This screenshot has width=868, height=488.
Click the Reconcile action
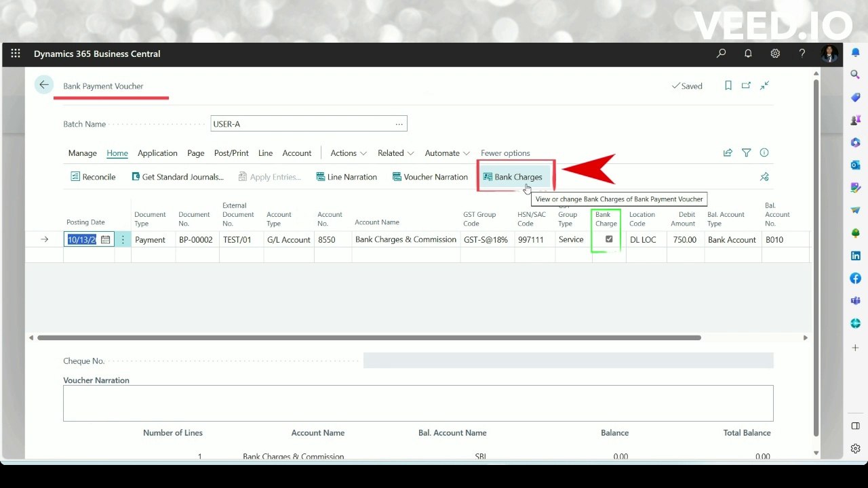(93, 177)
